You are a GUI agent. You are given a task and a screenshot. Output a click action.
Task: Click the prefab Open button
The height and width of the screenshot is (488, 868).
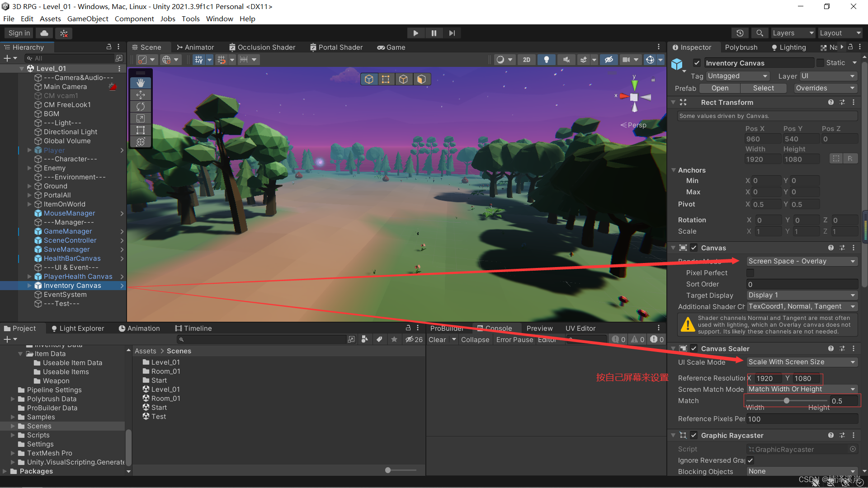pos(720,88)
